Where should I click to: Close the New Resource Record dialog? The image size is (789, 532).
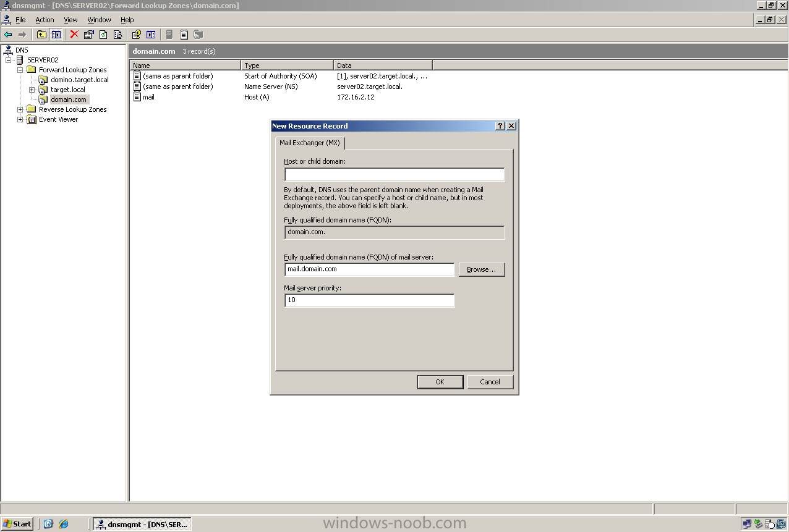pos(511,125)
